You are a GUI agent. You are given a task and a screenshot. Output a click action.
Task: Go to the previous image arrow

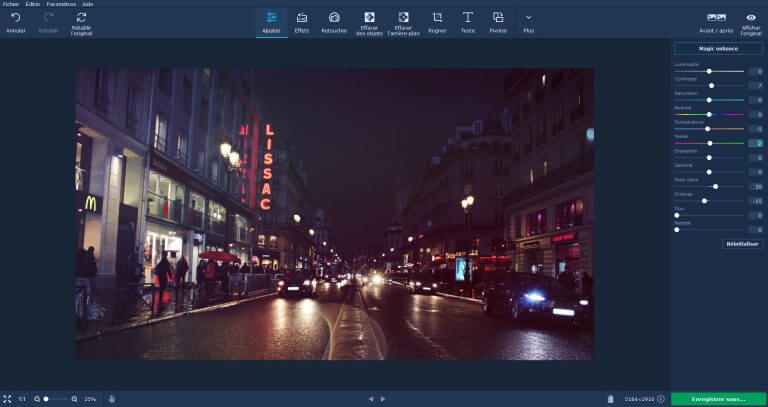click(371, 399)
